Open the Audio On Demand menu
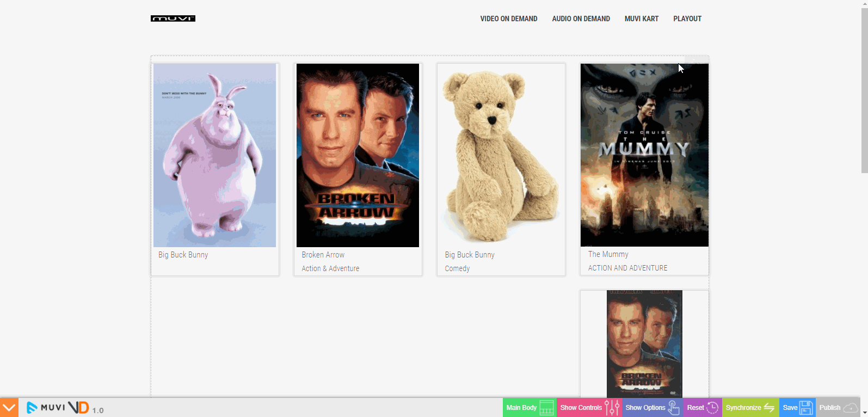The width and height of the screenshot is (868, 417). (x=581, y=19)
